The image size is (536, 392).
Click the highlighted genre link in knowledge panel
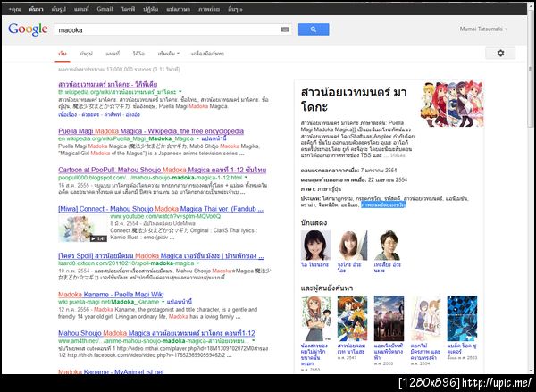(383, 205)
